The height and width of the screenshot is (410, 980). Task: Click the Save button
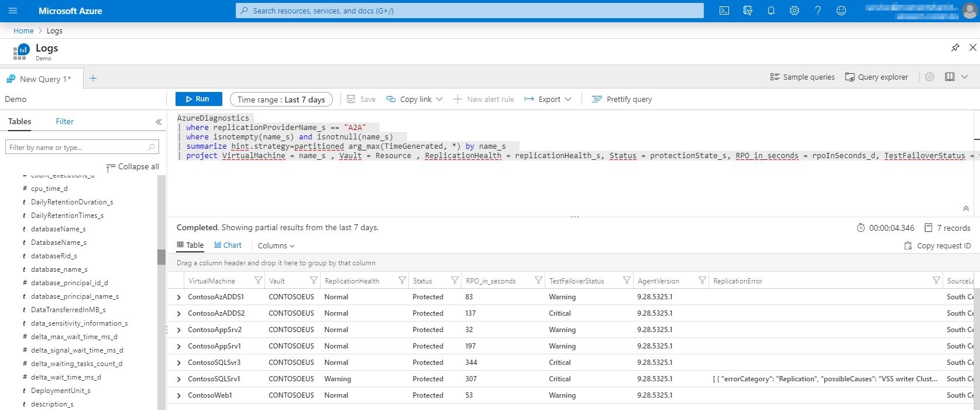pyautogui.click(x=361, y=99)
